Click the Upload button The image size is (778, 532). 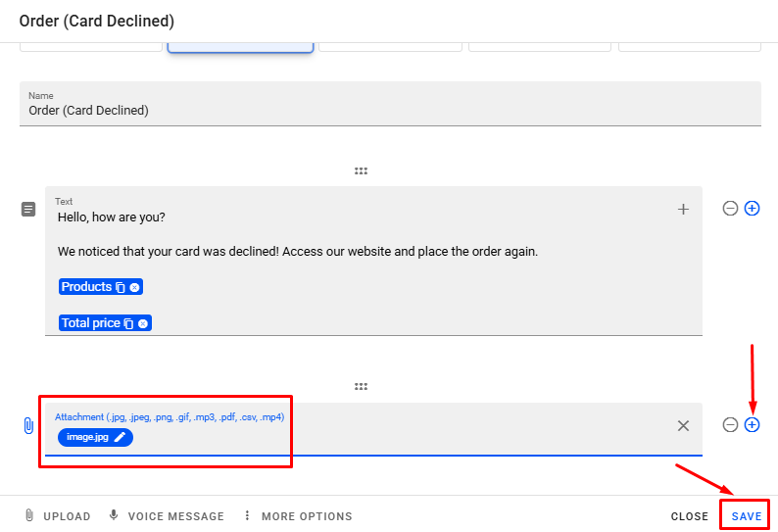coord(58,516)
